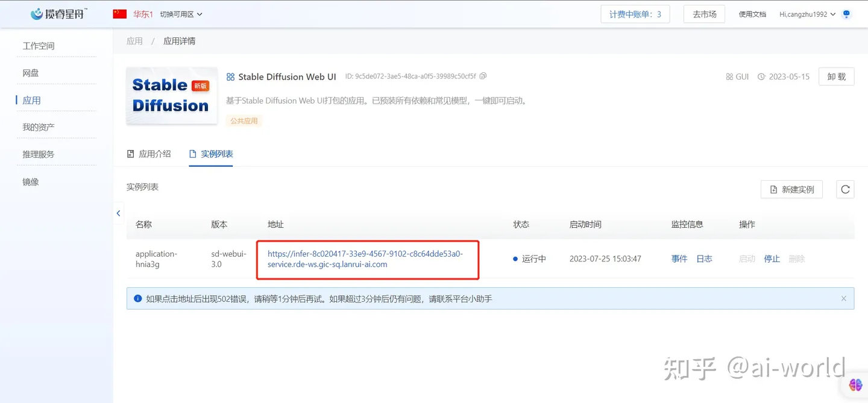Copy the application ID with copy icon

pyautogui.click(x=483, y=77)
